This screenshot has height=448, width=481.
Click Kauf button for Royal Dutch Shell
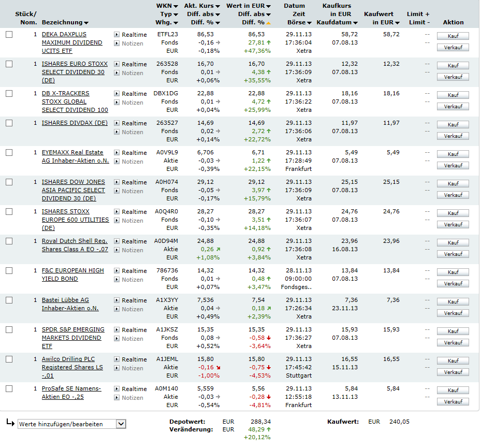point(453,243)
